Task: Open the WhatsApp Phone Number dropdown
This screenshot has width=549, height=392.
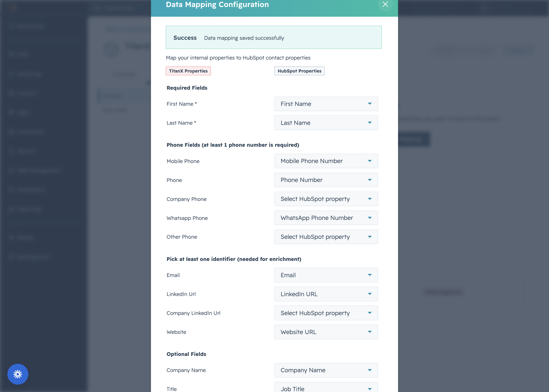Action: [x=326, y=218]
